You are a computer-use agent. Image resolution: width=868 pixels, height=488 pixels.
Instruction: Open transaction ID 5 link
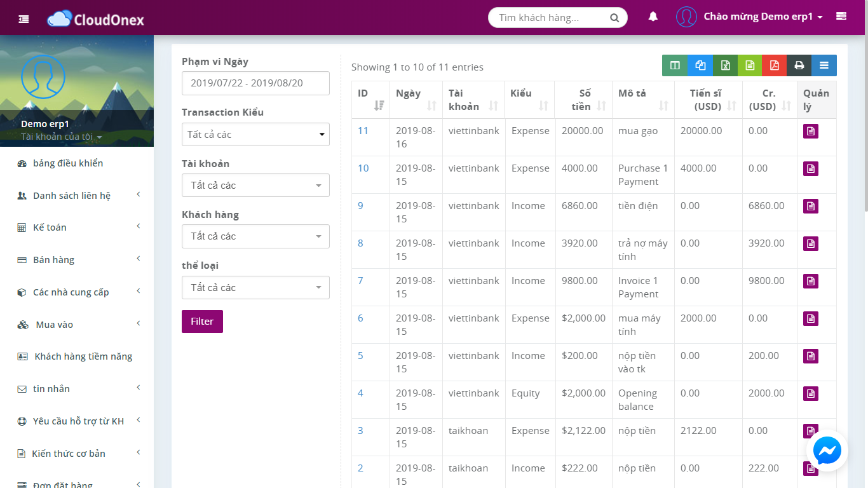coord(360,356)
